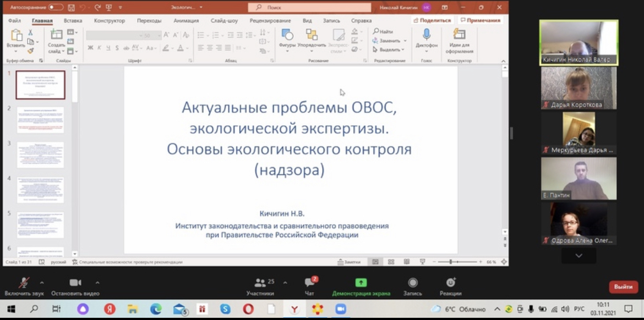Click the fit slide to window icon

pyautogui.click(x=504, y=262)
